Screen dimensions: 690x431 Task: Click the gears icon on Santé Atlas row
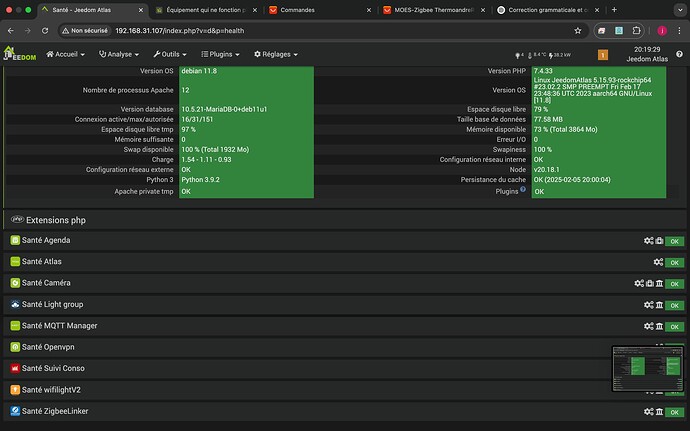pos(658,262)
